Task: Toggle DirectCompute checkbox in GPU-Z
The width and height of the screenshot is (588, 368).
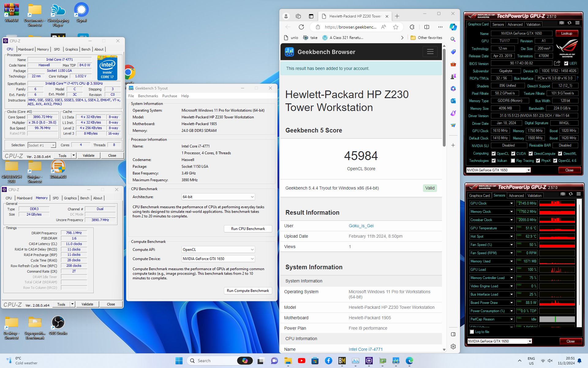Action: 531,154
